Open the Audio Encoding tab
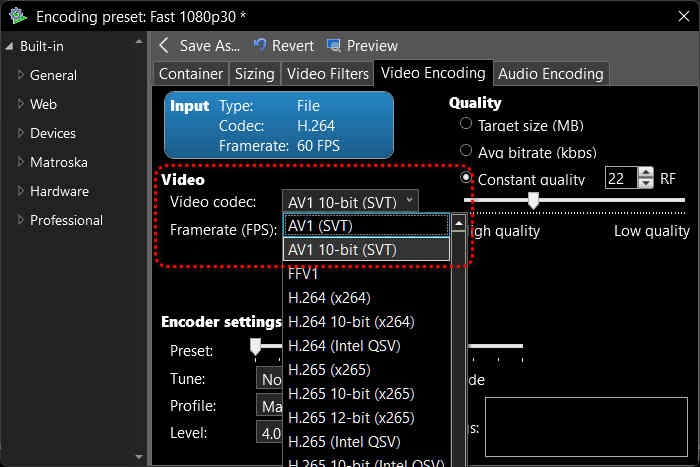This screenshot has width=700, height=467. (x=551, y=74)
